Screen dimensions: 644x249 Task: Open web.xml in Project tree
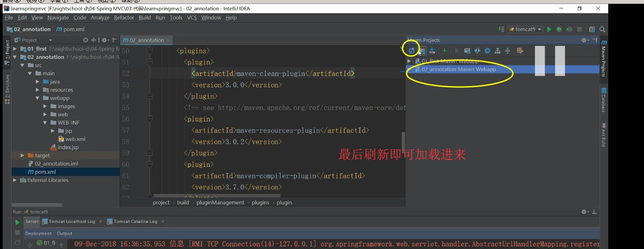pyautogui.click(x=72, y=139)
